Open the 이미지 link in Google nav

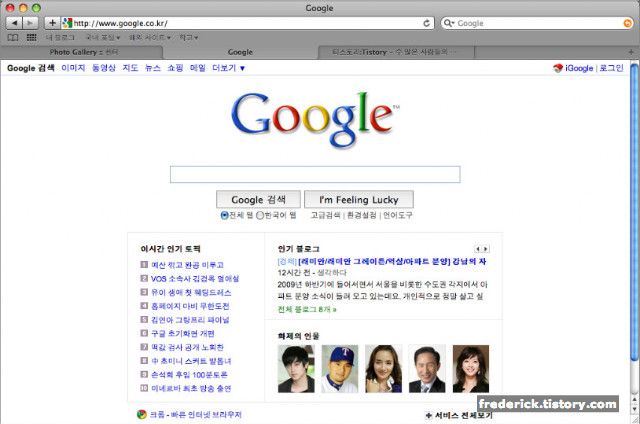point(73,68)
